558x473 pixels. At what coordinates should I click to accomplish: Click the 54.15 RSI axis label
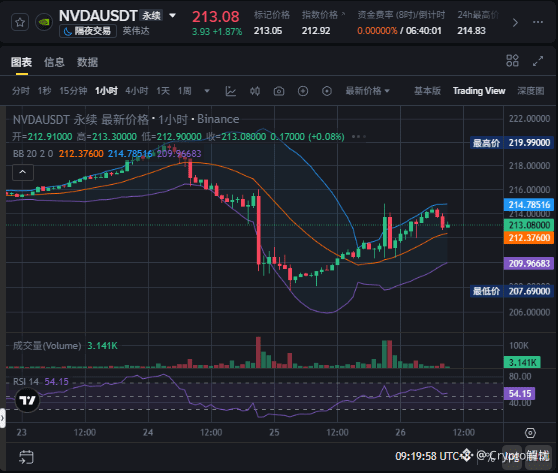(520, 394)
